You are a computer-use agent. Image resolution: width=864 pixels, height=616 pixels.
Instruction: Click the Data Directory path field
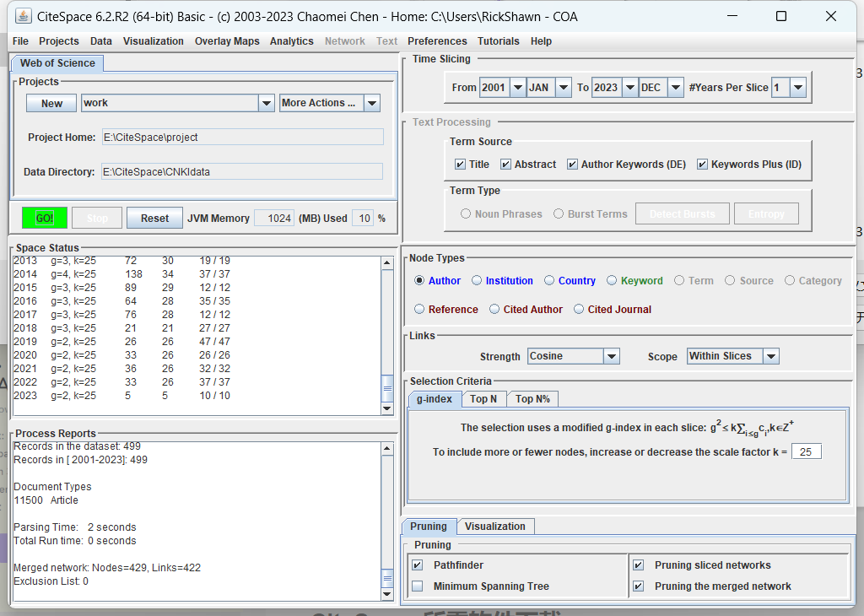point(242,172)
